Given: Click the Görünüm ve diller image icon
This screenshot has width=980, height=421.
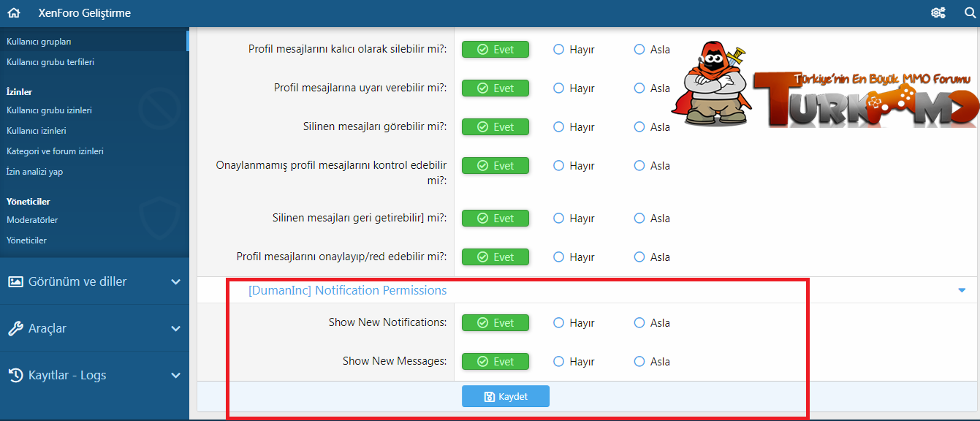Looking at the screenshot, I should point(15,281).
